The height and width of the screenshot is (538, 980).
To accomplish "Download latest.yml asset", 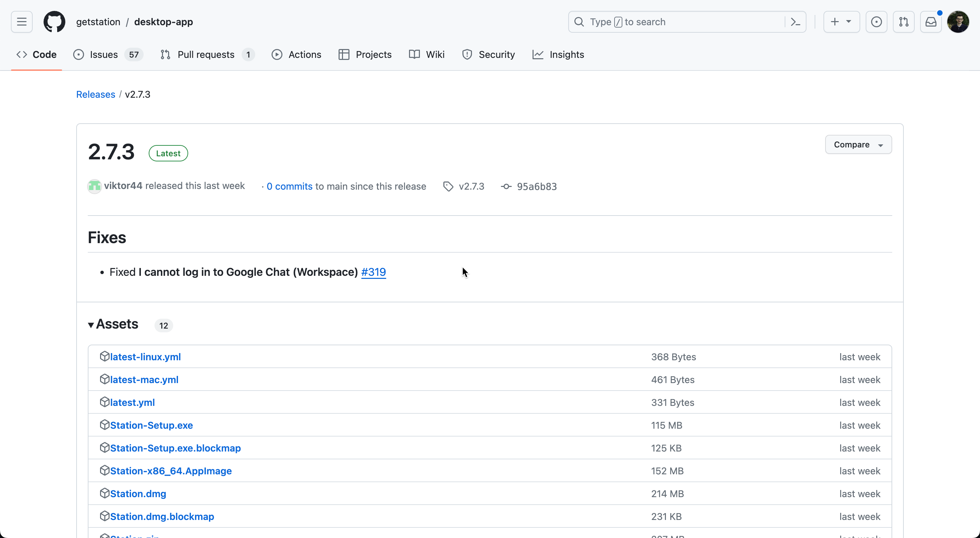I will pyautogui.click(x=132, y=402).
